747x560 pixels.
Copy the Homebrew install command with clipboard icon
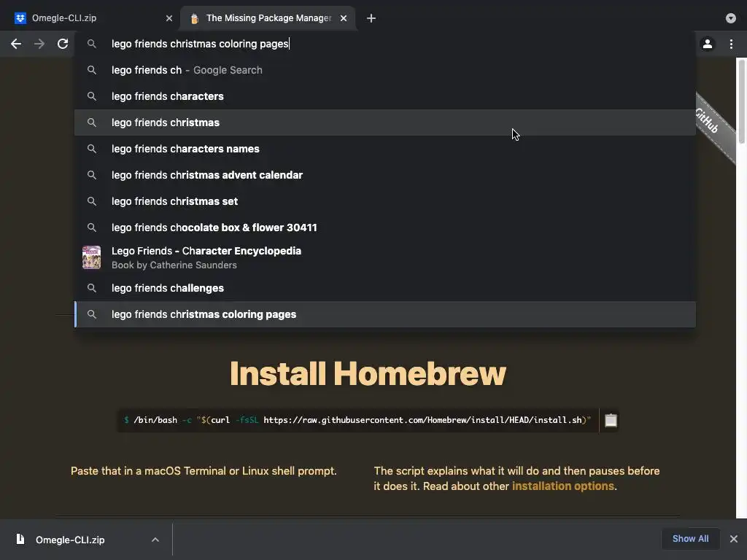(611, 421)
